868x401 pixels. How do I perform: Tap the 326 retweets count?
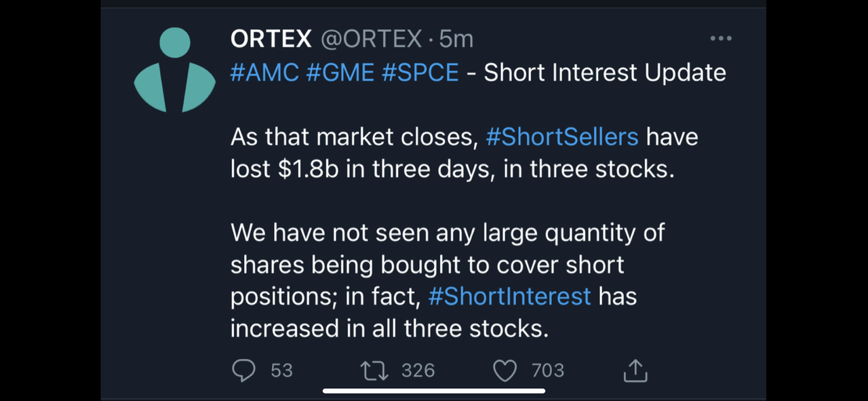[x=418, y=370]
